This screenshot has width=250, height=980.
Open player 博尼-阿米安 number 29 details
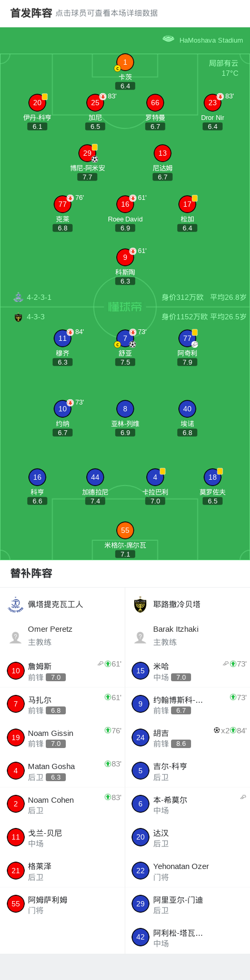[87, 153]
